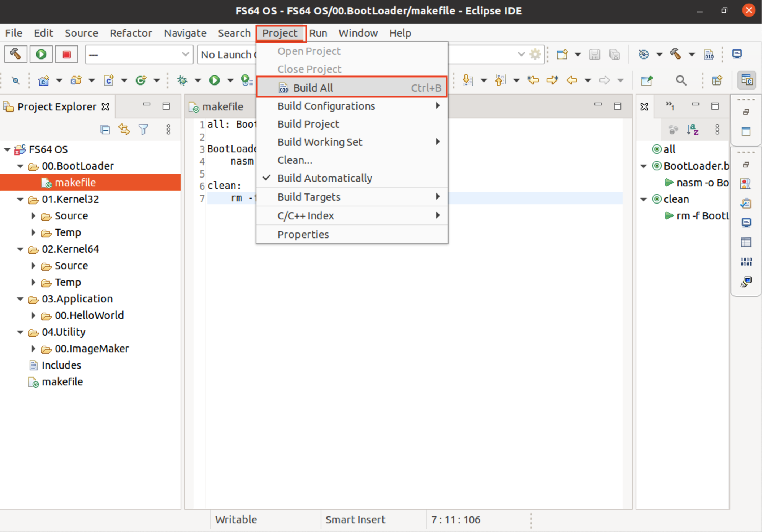Open the Run menu

[318, 33]
